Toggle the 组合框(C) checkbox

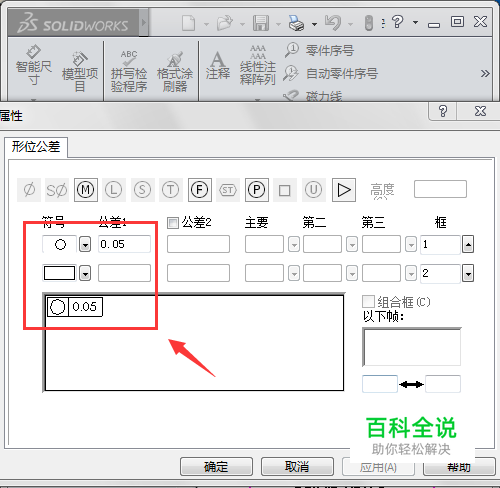click(x=368, y=302)
